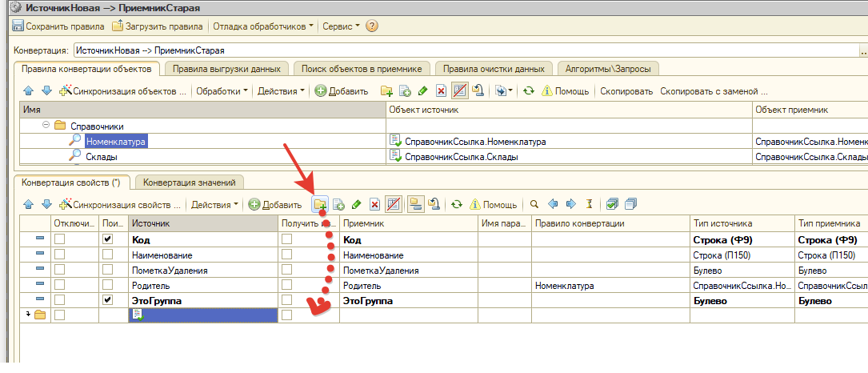The height and width of the screenshot is (373, 868).
Task: Switch to Правила выгрузки данных tab
Action: (x=226, y=69)
